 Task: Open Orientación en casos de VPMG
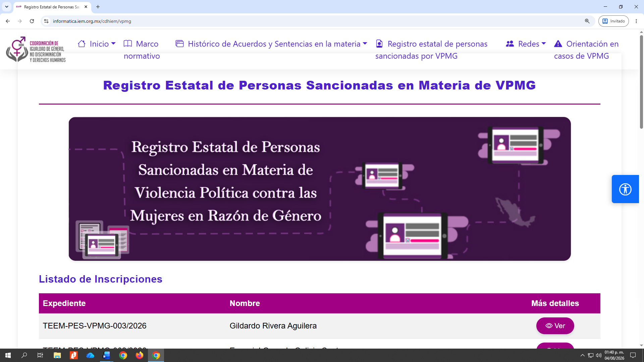tap(586, 50)
